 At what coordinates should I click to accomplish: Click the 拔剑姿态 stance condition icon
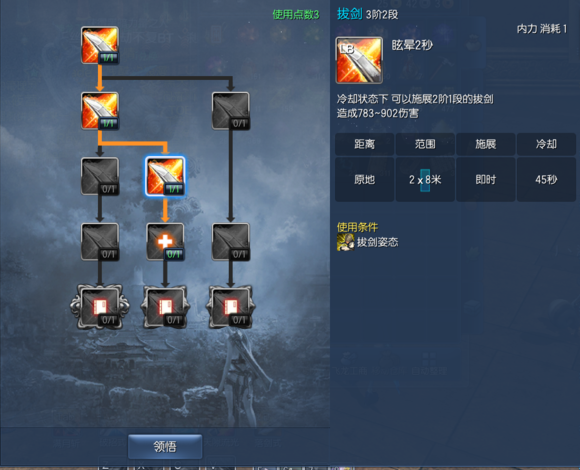coord(345,242)
